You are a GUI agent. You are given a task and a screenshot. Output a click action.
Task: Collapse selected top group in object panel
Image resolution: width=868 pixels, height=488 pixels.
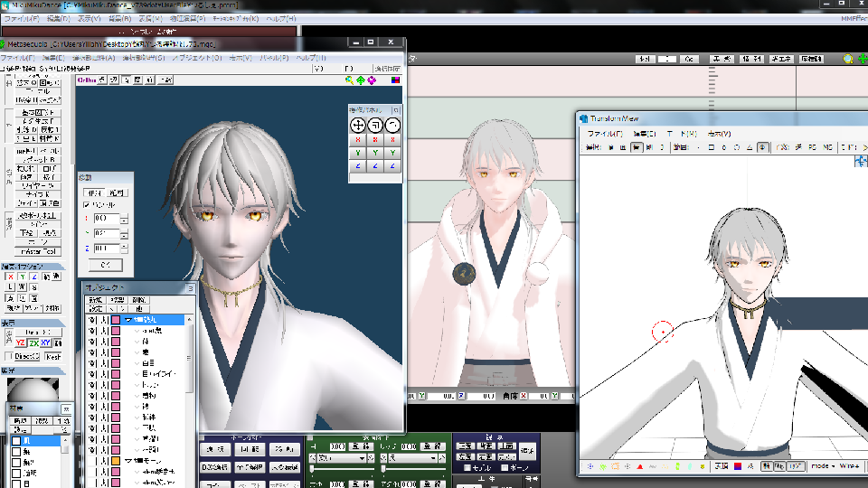point(127,320)
